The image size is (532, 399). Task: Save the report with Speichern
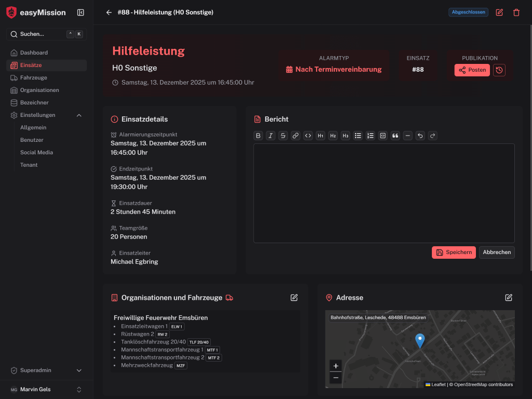[x=454, y=252]
